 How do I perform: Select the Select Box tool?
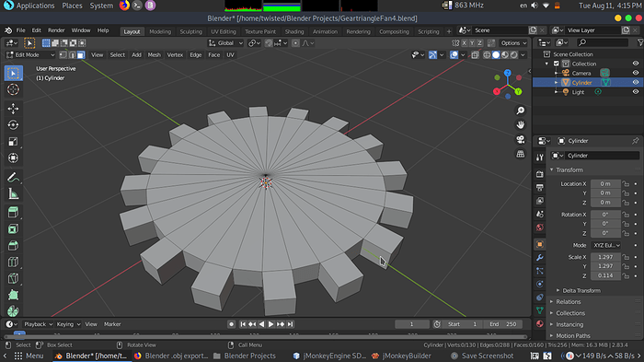coord(13,73)
